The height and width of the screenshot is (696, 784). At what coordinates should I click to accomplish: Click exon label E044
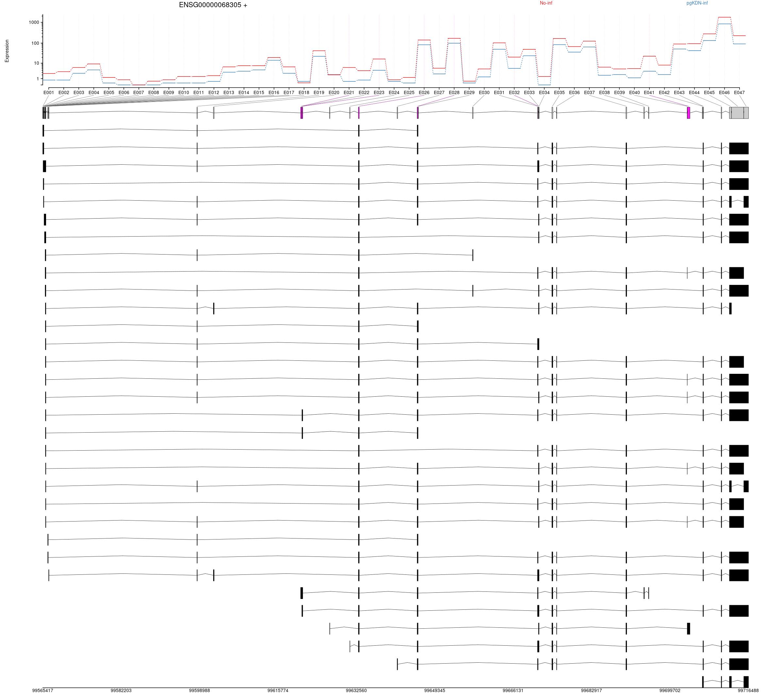[x=694, y=92]
